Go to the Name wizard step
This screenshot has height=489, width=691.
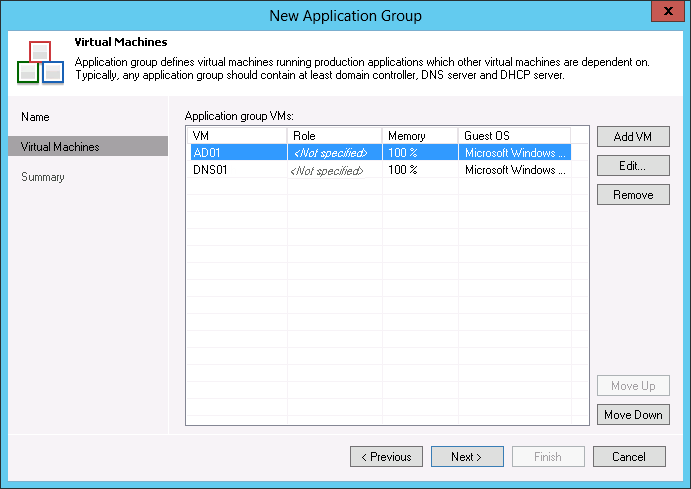click(35, 117)
